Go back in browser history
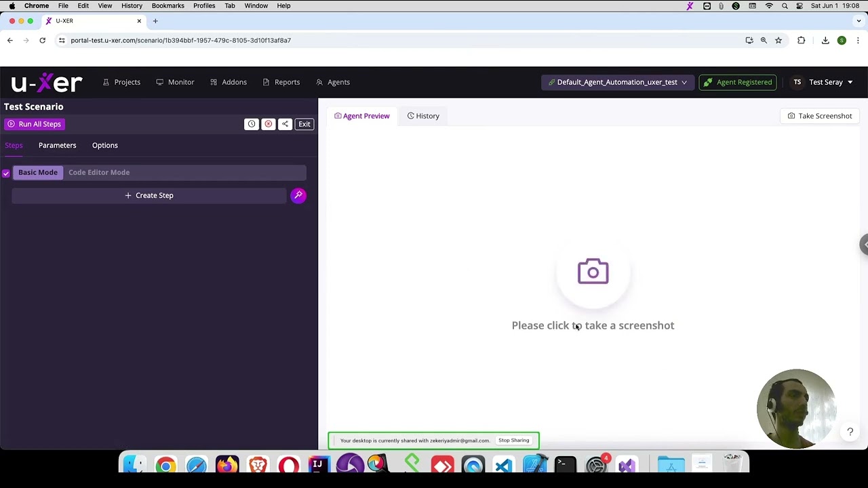 coord(10,40)
